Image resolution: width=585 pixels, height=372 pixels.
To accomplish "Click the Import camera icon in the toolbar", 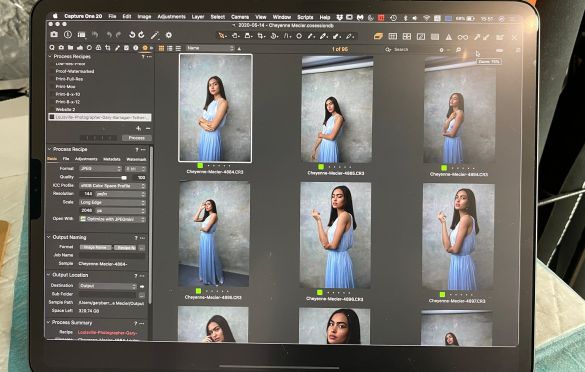I will (54, 35).
